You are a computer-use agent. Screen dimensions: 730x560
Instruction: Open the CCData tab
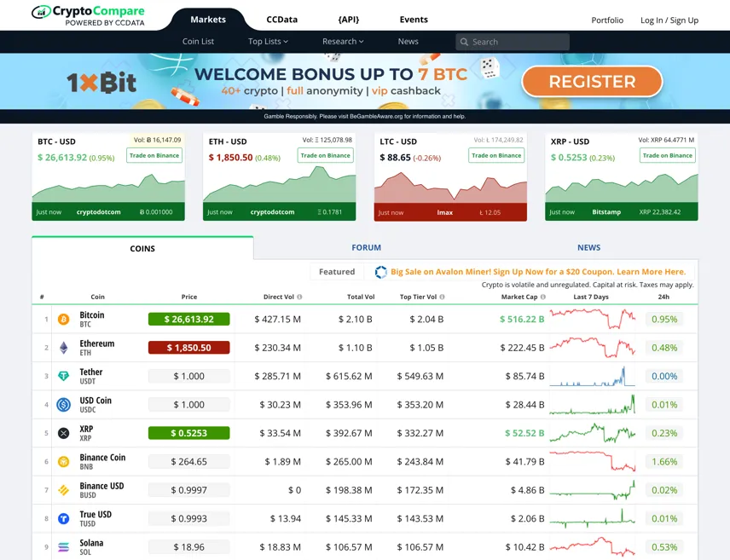click(281, 20)
